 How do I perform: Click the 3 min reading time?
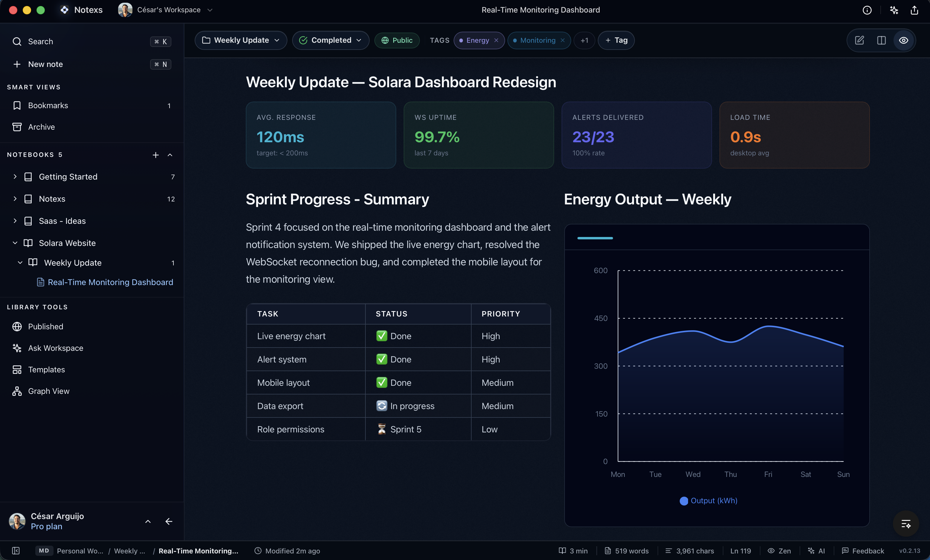coord(573,551)
